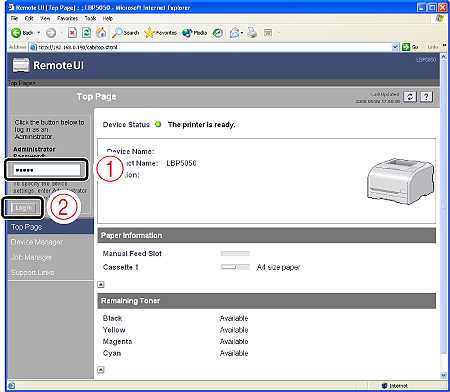Click Manual Feed Slot paper level bar
This screenshot has height=392, width=450.
(235, 254)
